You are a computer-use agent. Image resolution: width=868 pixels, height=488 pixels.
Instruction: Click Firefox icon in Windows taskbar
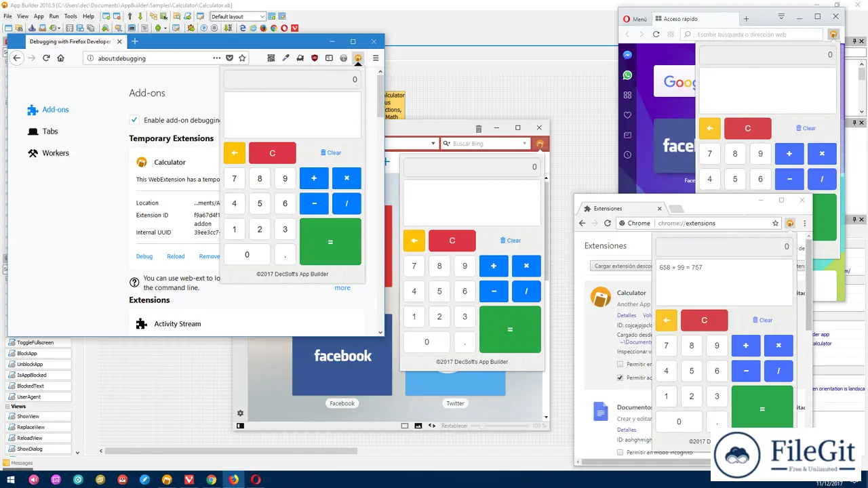coord(233,479)
